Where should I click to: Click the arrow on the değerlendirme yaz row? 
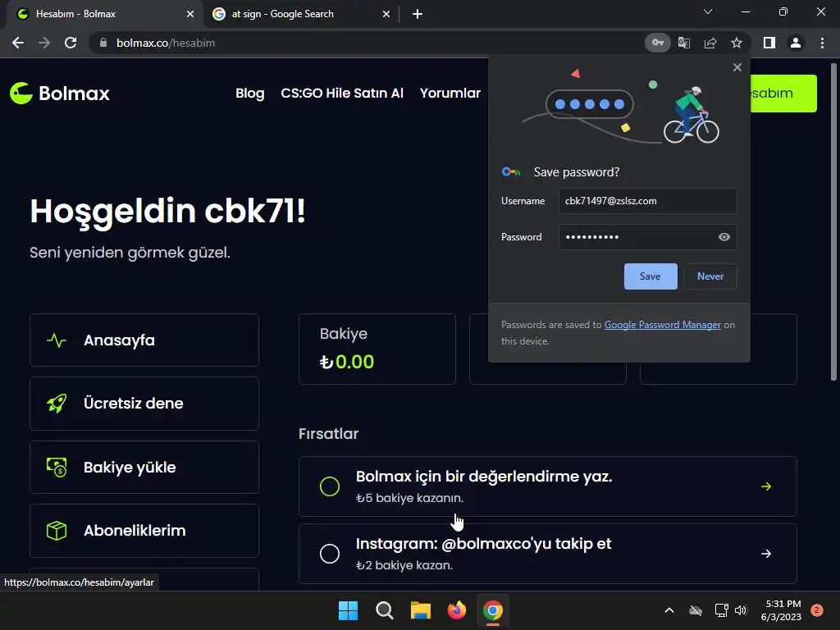766,486
